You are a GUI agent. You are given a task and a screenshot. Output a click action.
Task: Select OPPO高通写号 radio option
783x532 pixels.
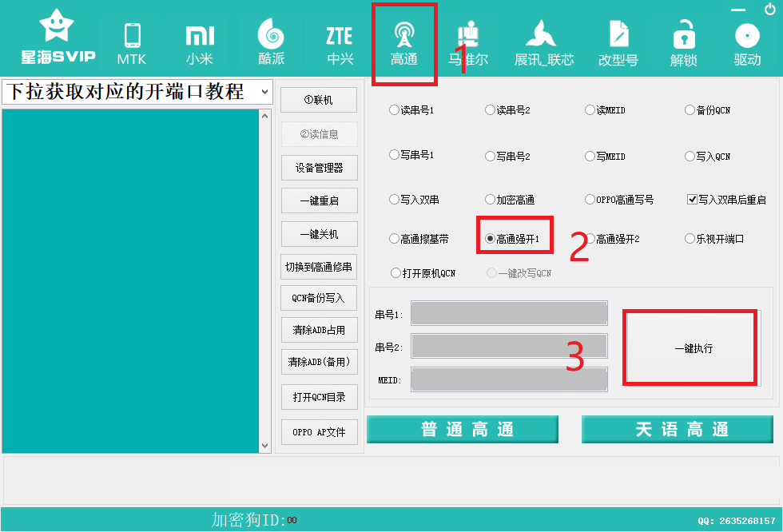(619, 200)
